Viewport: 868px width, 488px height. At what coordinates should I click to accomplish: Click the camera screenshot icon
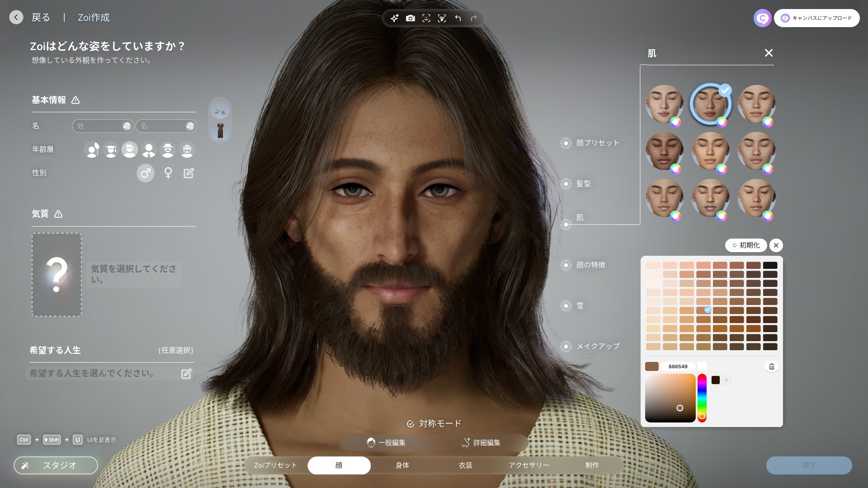tap(410, 18)
